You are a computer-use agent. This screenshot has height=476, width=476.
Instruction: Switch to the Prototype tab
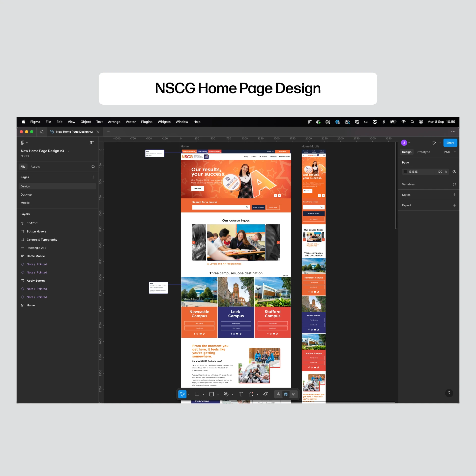click(423, 152)
